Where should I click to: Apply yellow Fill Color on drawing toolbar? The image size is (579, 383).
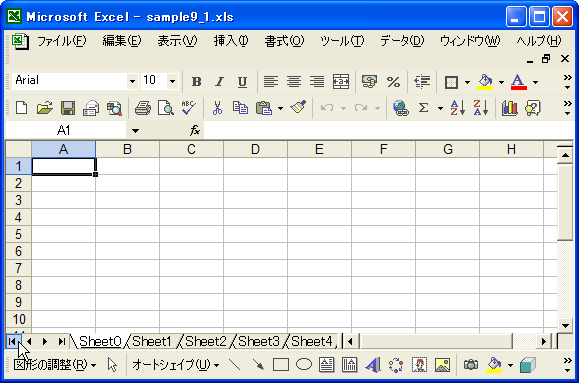point(494,365)
